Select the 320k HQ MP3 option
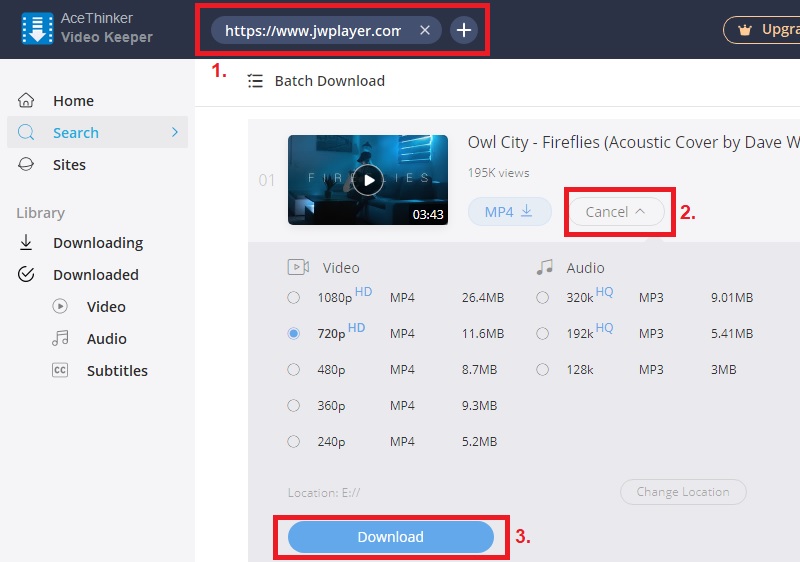Screen dimensions: 800x562 (542, 297)
